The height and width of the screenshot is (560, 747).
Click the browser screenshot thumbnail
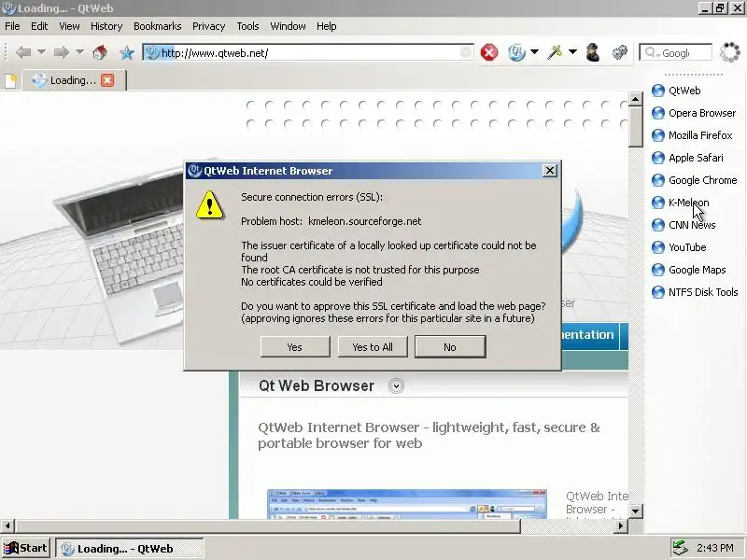(407, 503)
